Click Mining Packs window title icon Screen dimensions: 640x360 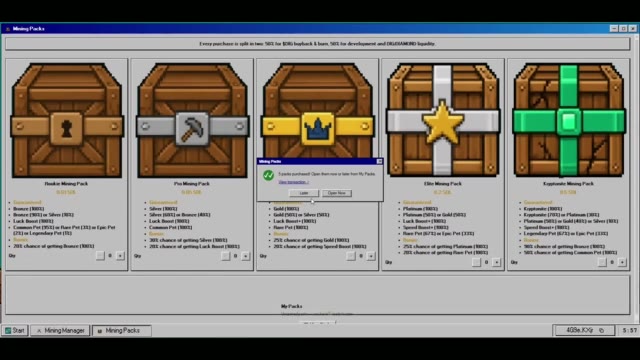coord(7,29)
